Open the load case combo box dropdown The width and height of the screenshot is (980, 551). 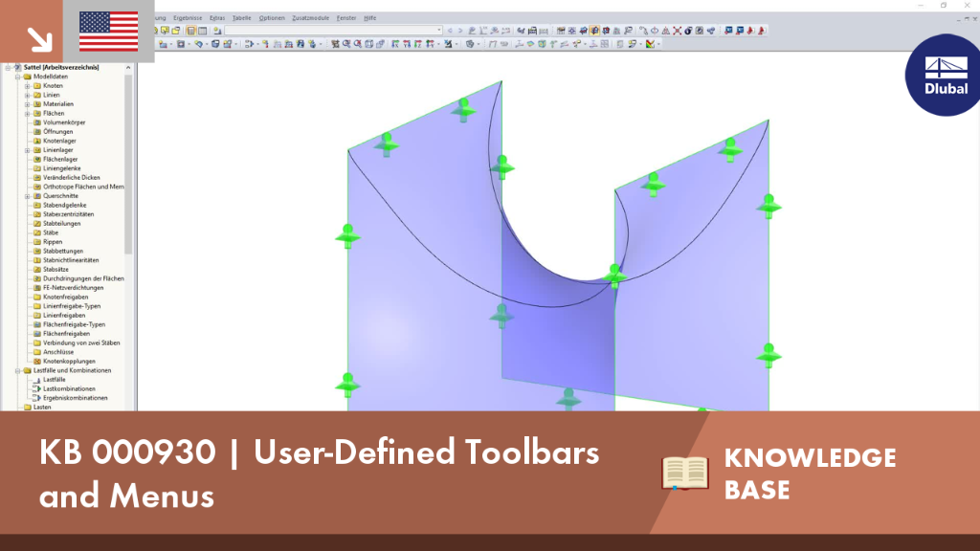pos(438,30)
